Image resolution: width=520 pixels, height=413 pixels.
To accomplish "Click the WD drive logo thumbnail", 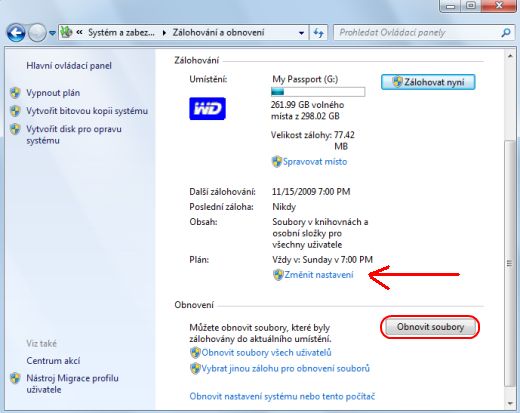I will point(207,109).
